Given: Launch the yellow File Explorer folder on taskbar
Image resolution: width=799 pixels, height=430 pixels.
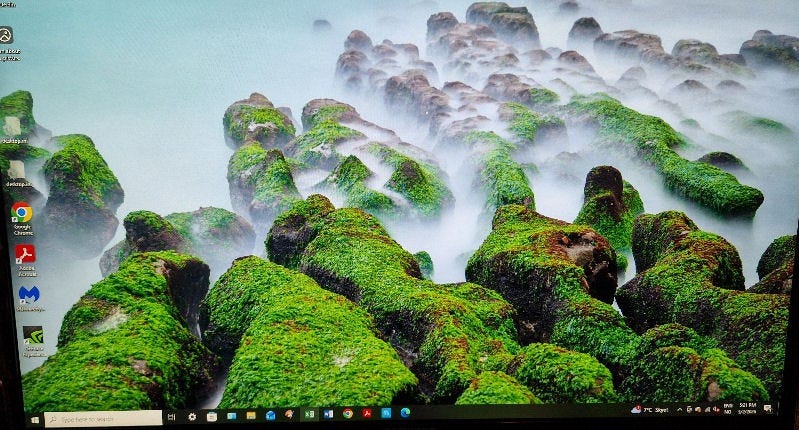Looking at the screenshot, I should tap(251, 415).
